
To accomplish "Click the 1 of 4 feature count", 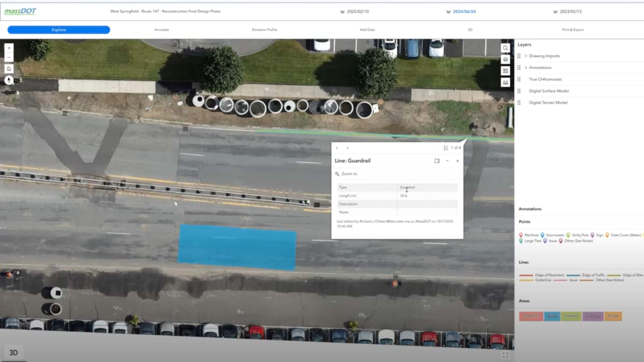I will point(456,148).
